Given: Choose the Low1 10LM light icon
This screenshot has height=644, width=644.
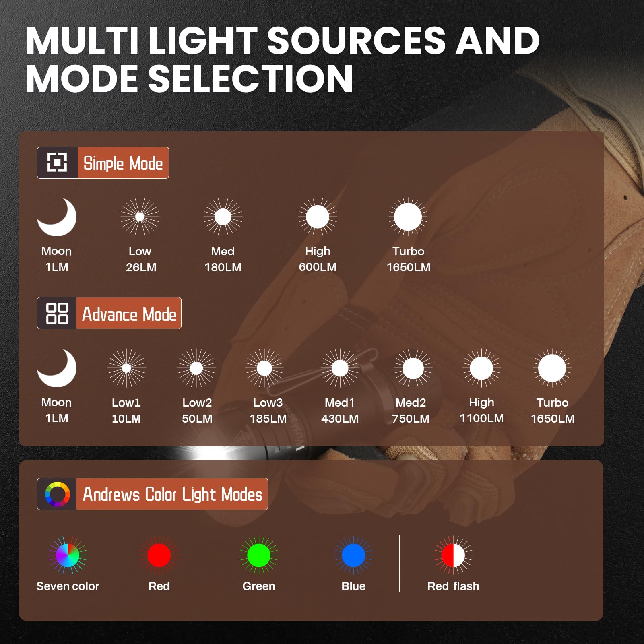Looking at the screenshot, I should point(126,368).
